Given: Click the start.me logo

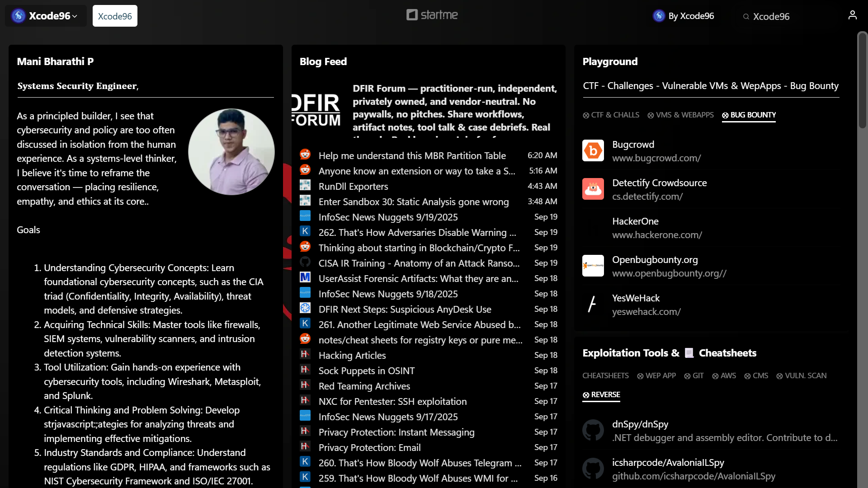Looking at the screenshot, I should click(432, 15).
